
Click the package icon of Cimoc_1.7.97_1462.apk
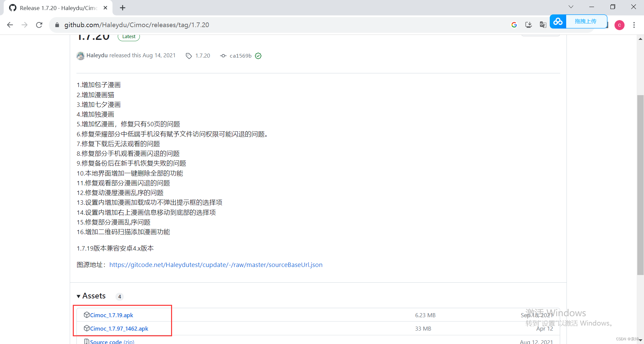[x=87, y=328]
